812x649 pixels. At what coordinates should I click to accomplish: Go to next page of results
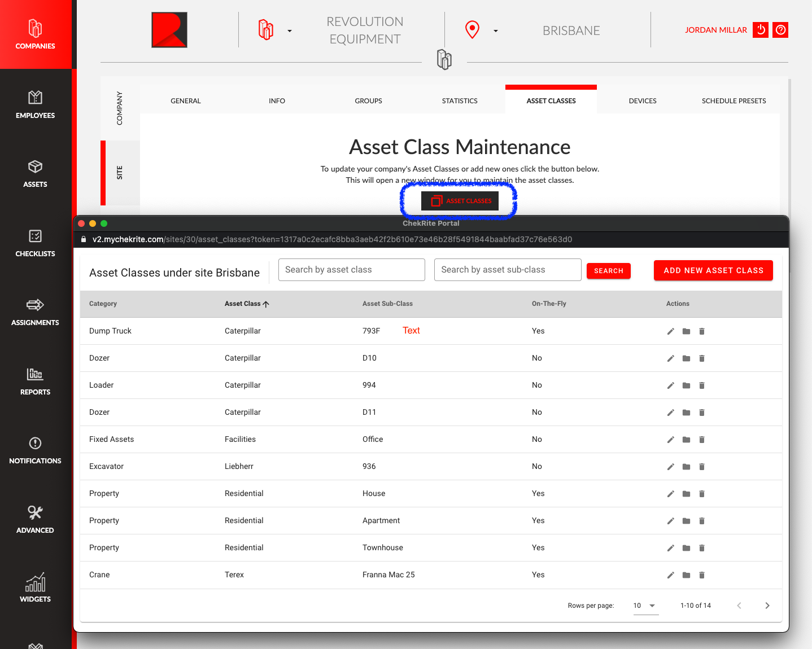767,606
